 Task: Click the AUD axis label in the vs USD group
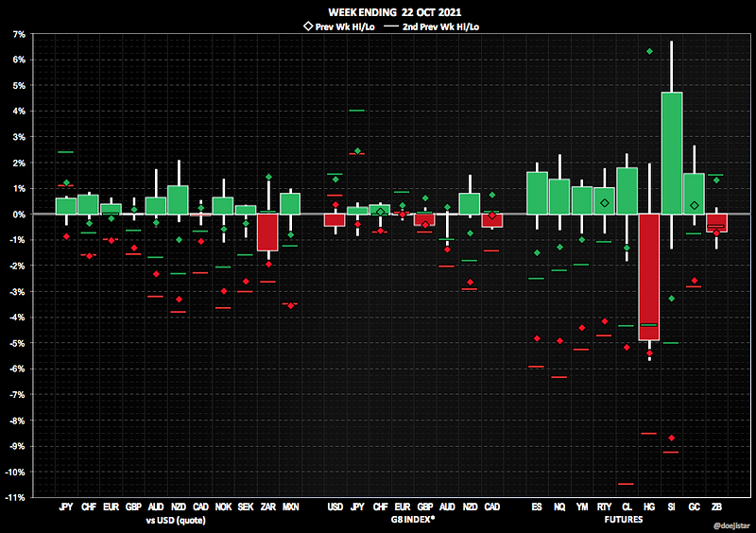click(x=156, y=507)
